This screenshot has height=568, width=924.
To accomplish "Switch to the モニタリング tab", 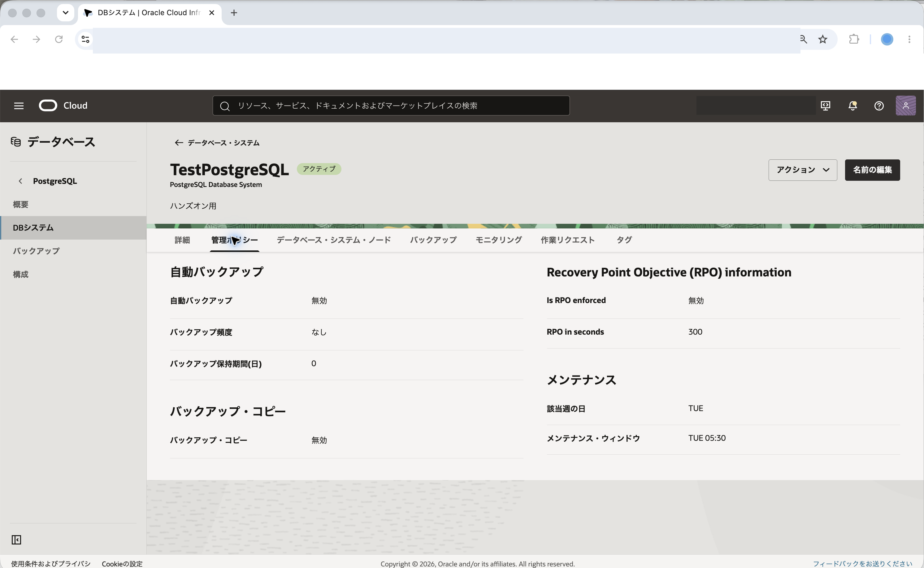I will click(498, 240).
